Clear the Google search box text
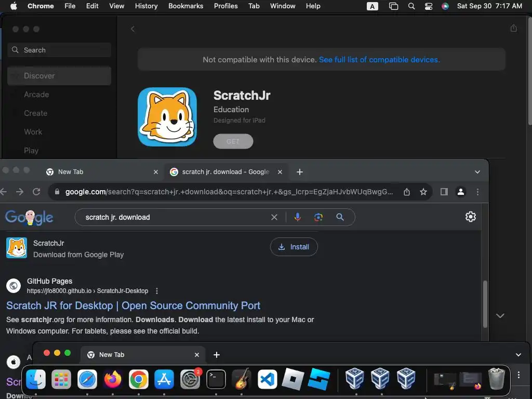Viewport: 532px width, 399px height. coord(274,217)
